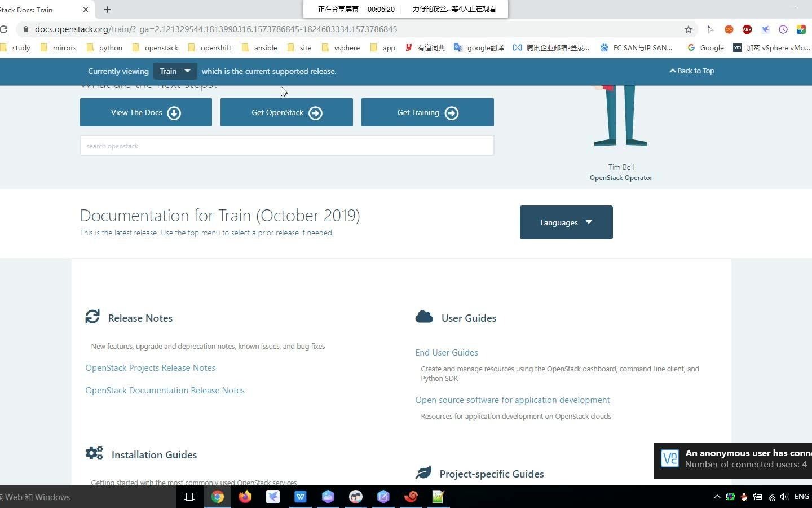Click the Installation Guides gears icon
This screenshot has width=812, height=508.
point(94,453)
